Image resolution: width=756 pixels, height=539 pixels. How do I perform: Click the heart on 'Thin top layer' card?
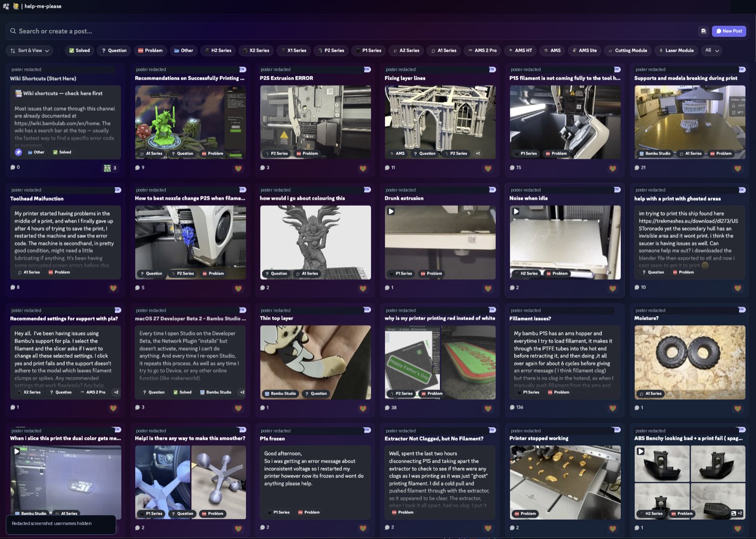click(x=363, y=409)
